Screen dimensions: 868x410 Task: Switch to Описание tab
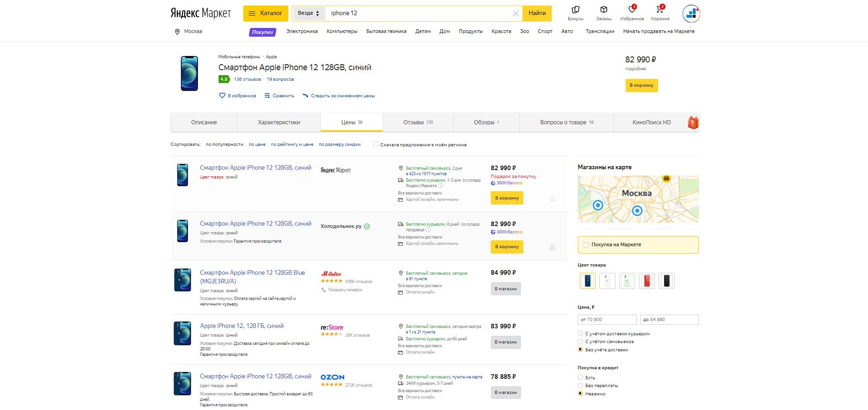click(x=204, y=122)
